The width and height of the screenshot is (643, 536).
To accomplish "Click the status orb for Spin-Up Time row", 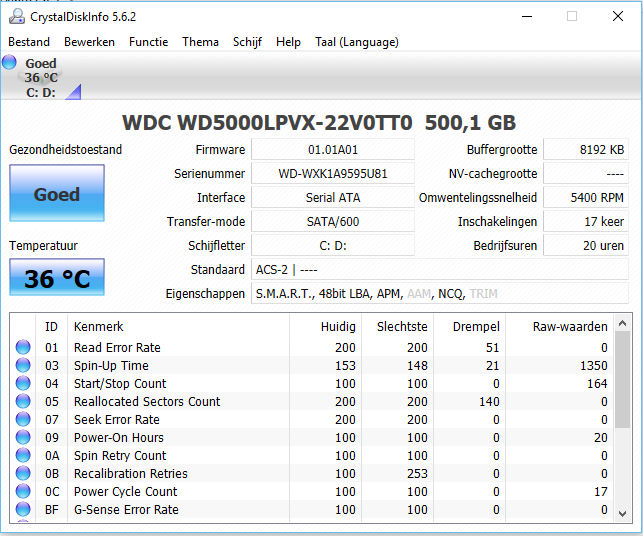I will (23, 365).
